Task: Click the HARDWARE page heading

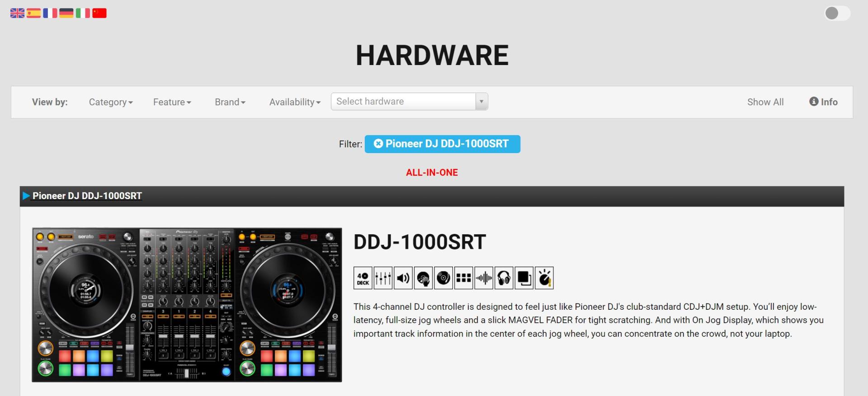Action: pos(432,55)
